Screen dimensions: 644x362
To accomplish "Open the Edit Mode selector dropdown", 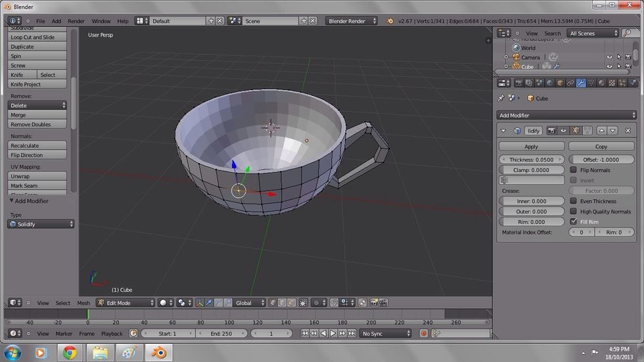I will [x=126, y=303].
